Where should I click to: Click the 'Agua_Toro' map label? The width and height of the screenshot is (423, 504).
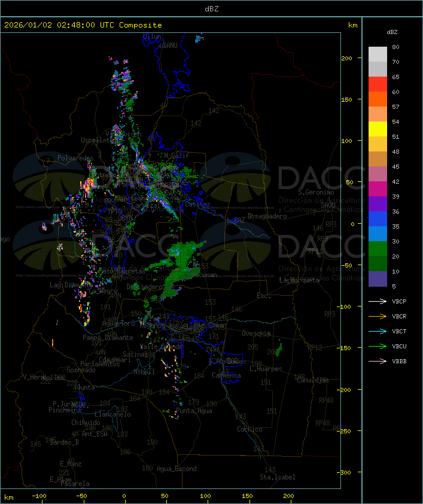(x=118, y=323)
